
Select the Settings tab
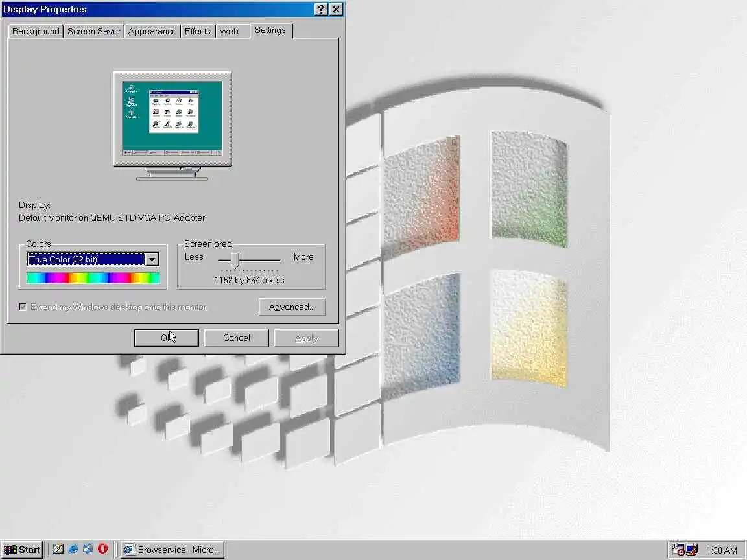tap(270, 30)
